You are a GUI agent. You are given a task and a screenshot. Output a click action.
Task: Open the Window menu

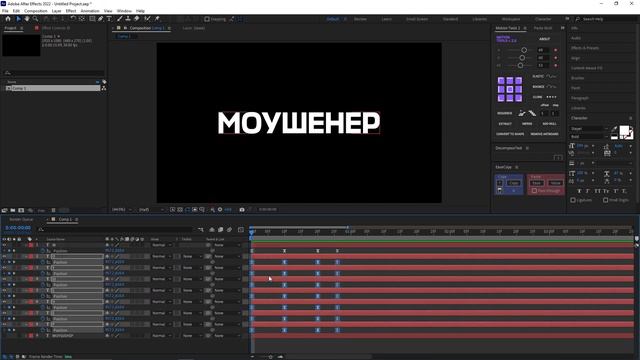point(124,11)
